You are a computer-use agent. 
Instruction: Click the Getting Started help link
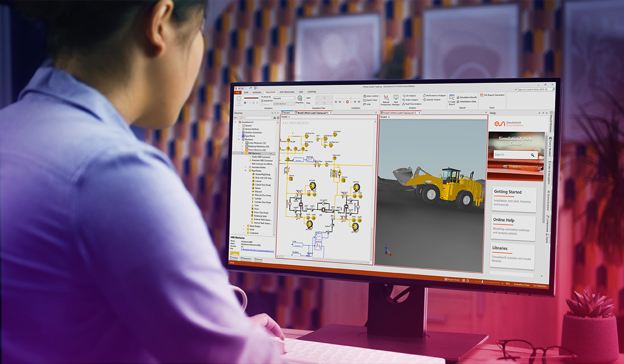coord(507,192)
